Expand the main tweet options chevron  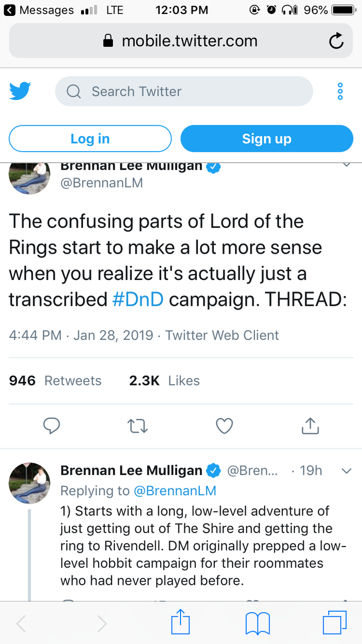coord(347,165)
